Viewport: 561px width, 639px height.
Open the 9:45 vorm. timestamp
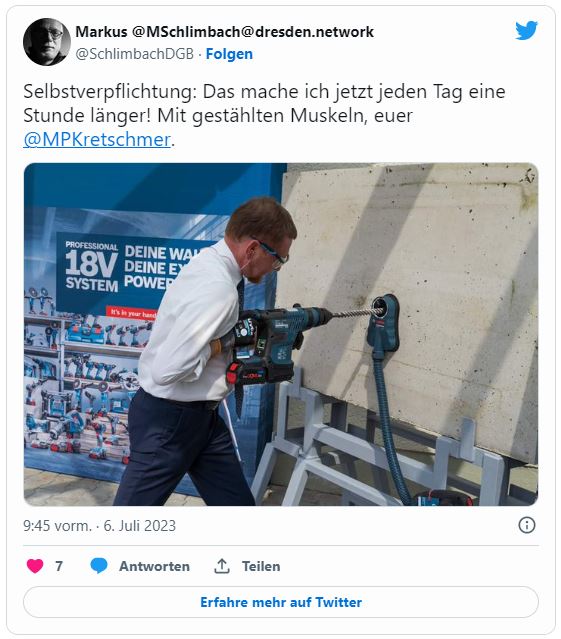pyautogui.click(x=57, y=526)
